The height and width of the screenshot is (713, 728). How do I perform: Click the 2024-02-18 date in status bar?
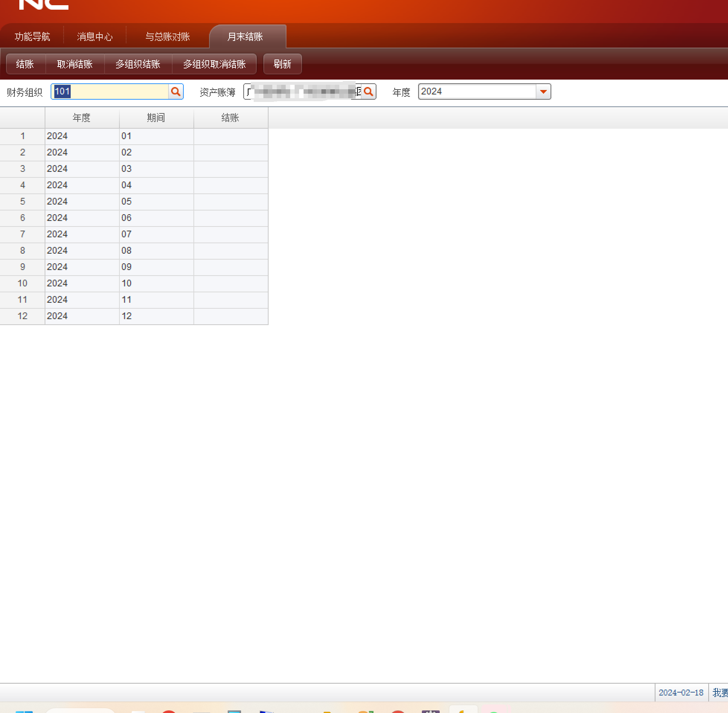(681, 693)
